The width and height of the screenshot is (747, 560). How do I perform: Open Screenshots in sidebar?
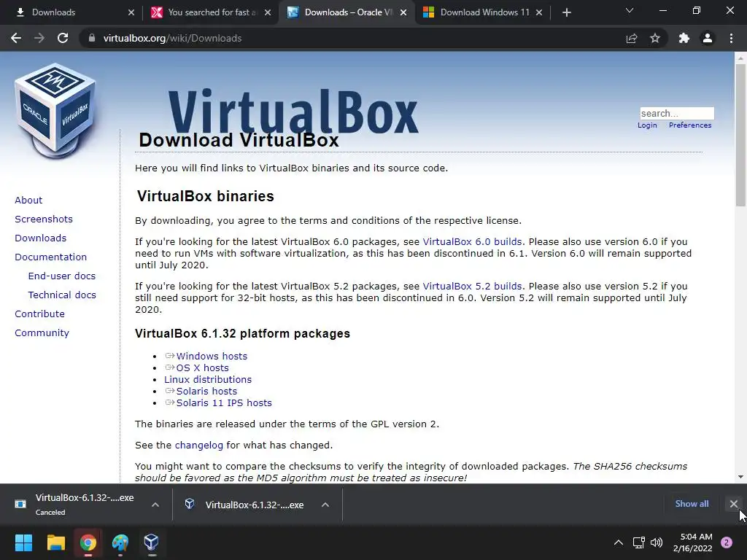tap(44, 219)
